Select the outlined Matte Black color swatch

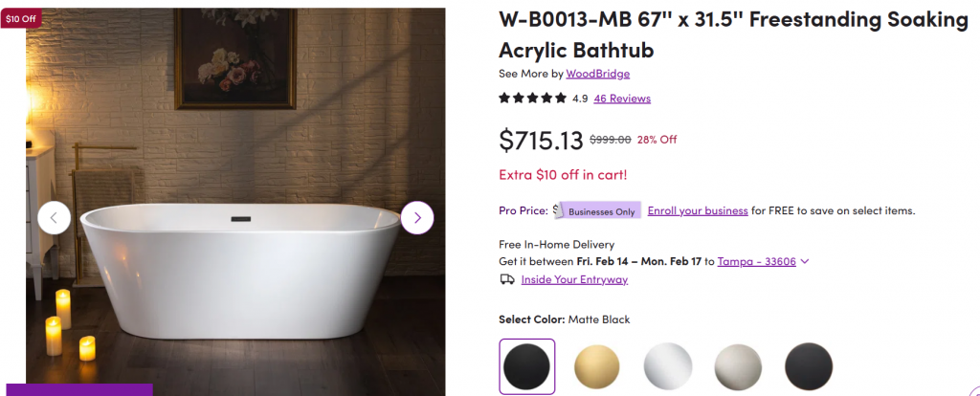(526, 365)
